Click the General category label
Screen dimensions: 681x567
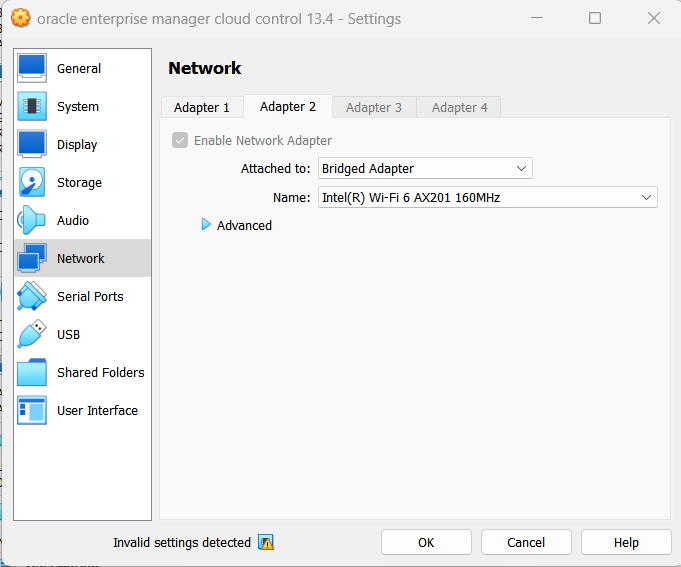79,69
